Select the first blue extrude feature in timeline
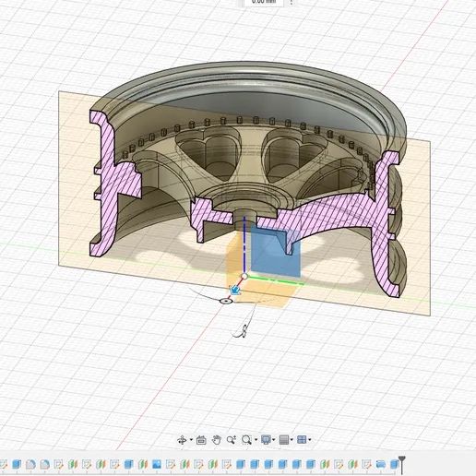The image size is (476, 476). 17,464
